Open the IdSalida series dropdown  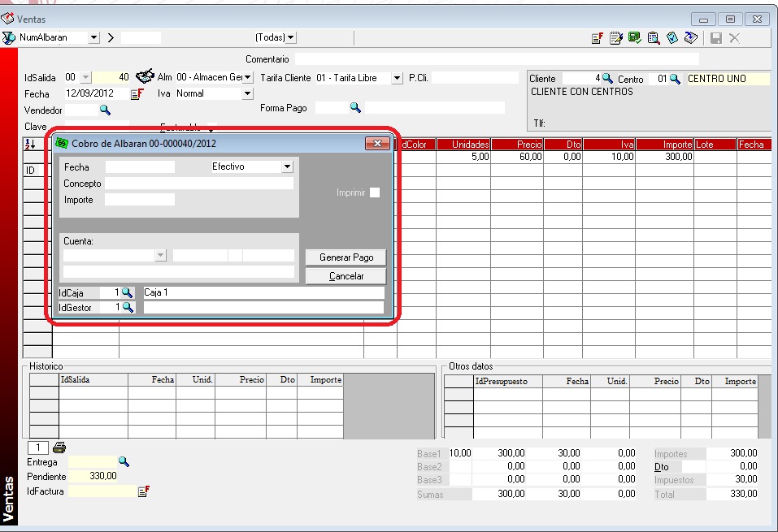tap(86, 77)
